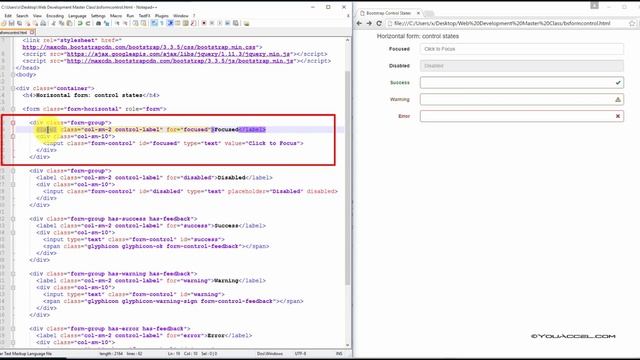Collapse fold marker of has-success form-group
640x360 pixels.
tap(13, 219)
